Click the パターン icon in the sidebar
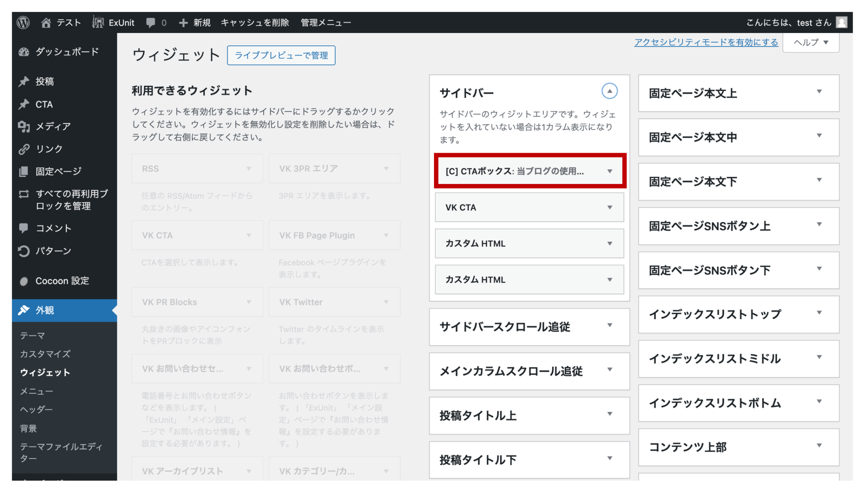Screen dimensions: 868x497 tap(24, 251)
